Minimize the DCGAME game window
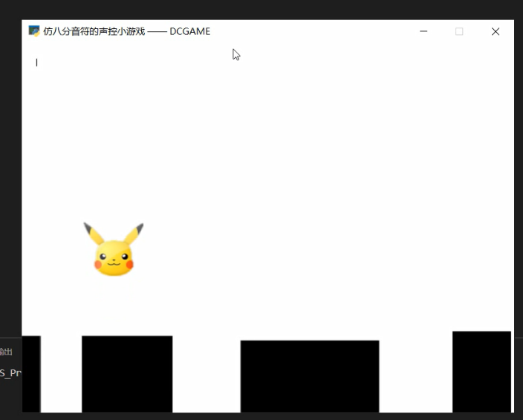The height and width of the screenshot is (420, 523). (423, 31)
